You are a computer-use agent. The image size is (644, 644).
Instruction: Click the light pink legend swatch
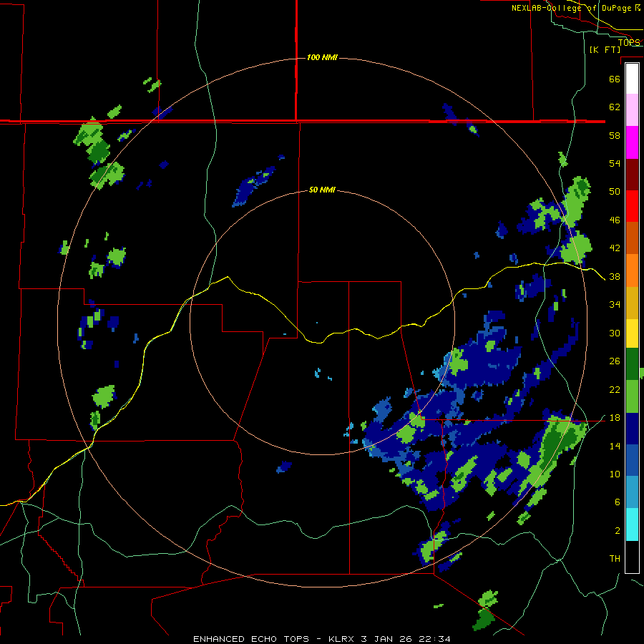coord(632,110)
